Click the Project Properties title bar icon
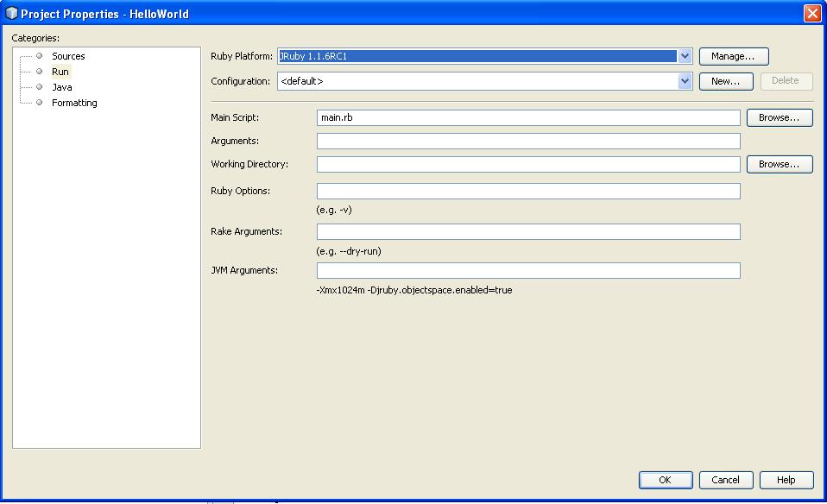This screenshot has height=504, width=827. tap(11, 13)
